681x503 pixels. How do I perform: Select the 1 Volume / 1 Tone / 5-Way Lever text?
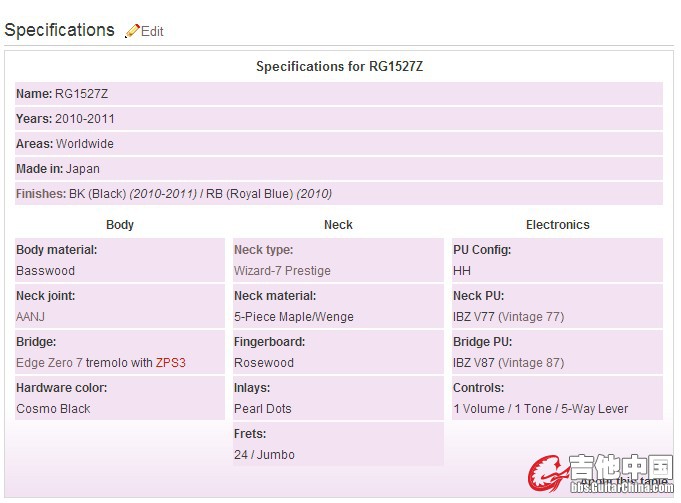[x=541, y=409]
